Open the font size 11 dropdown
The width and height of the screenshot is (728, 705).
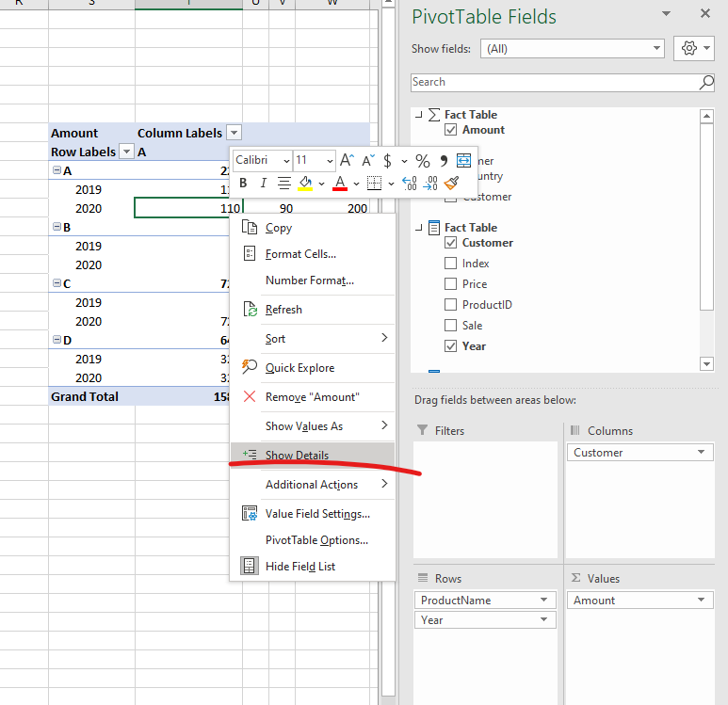coord(330,161)
